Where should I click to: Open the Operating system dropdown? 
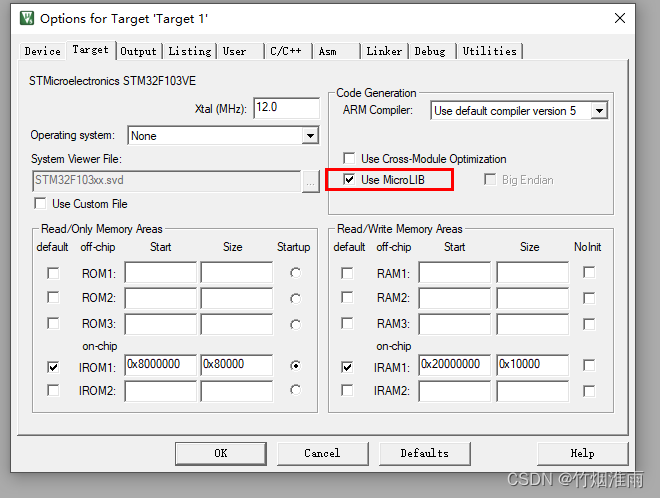coord(311,136)
